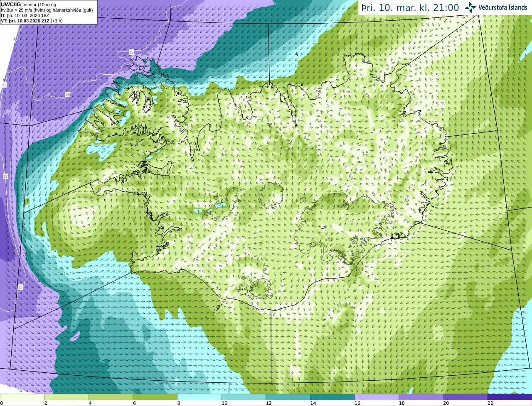
Task: Click the legend scale value 6
Action: tap(135, 403)
